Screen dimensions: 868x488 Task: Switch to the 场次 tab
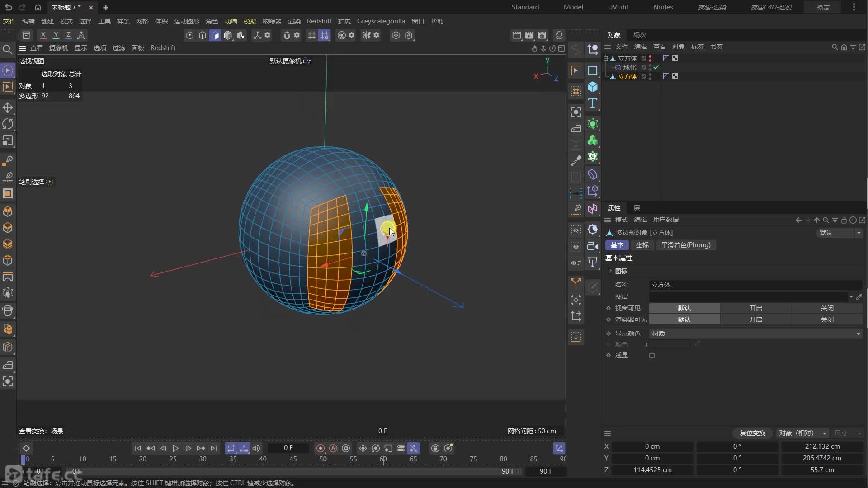click(x=640, y=35)
